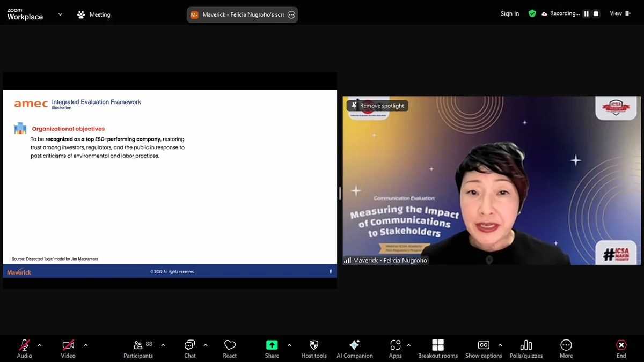This screenshot has height=362, width=644.
Task: Click the Sign in link
Action: pyautogui.click(x=509, y=13)
